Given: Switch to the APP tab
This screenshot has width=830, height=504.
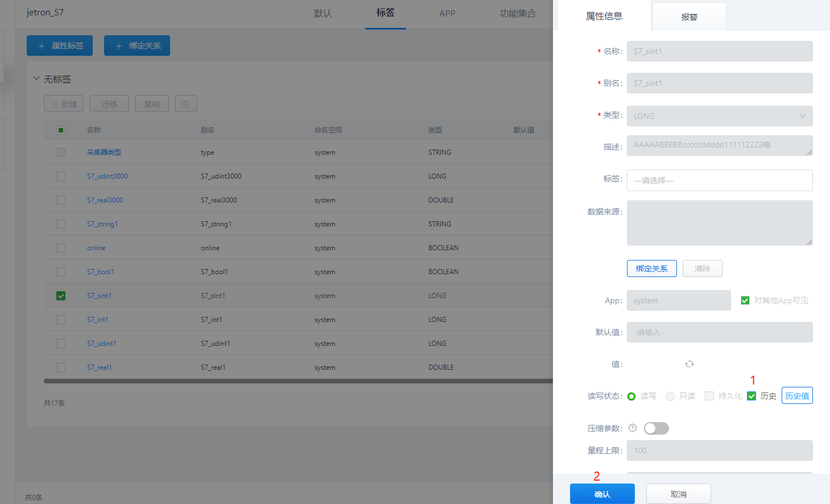Looking at the screenshot, I should coord(447,13).
